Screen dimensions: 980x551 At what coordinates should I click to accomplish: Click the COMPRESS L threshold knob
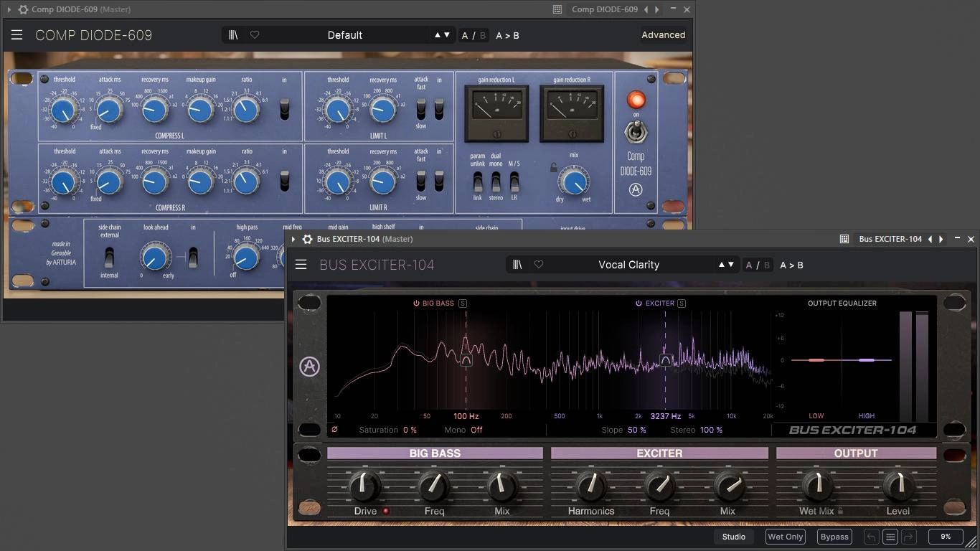[x=65, y=110]
